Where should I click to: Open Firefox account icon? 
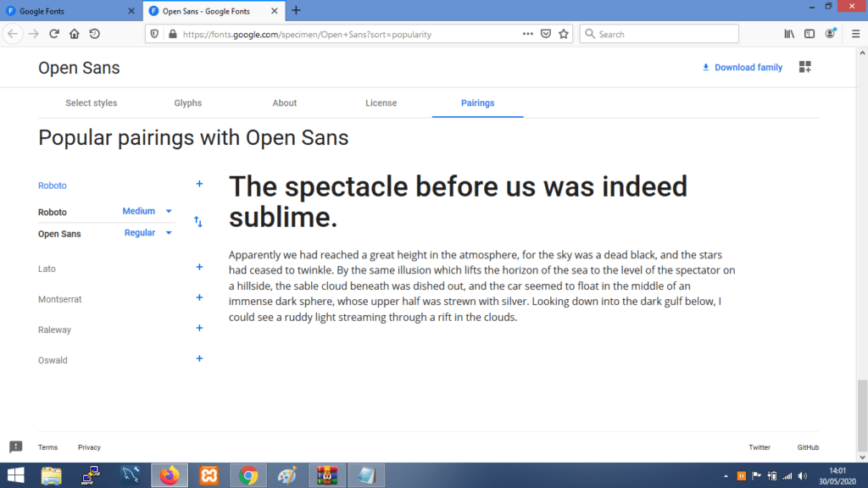coord(831,33)
